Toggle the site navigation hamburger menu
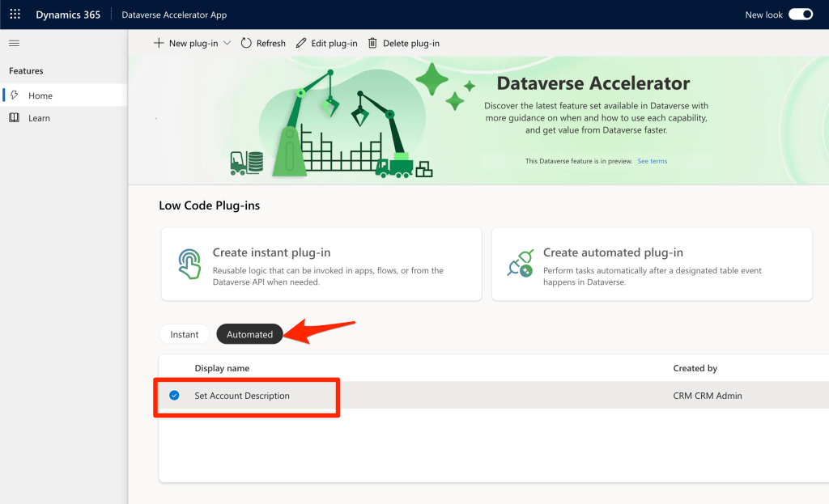Screen dimensions: 829x504 tap(14, 43)
